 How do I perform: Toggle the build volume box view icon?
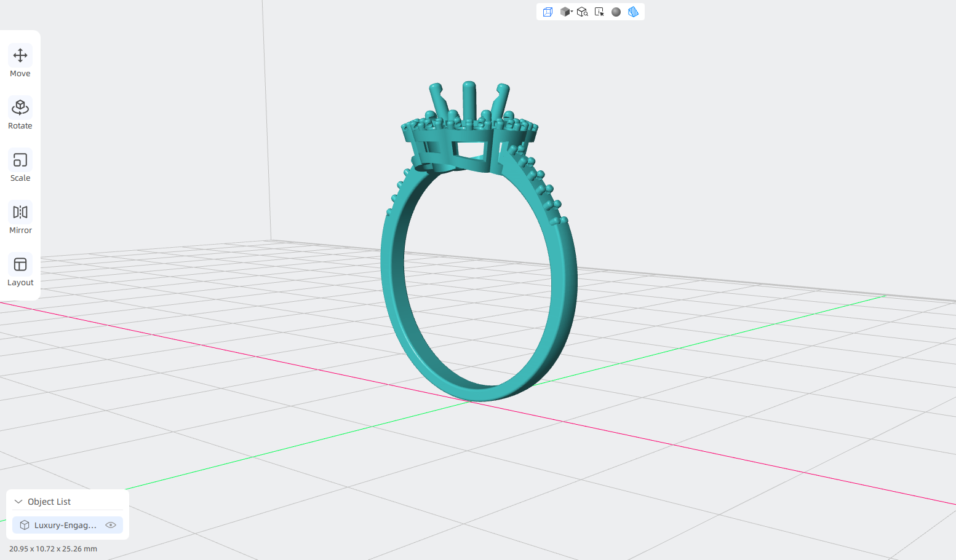click(548, 12)
